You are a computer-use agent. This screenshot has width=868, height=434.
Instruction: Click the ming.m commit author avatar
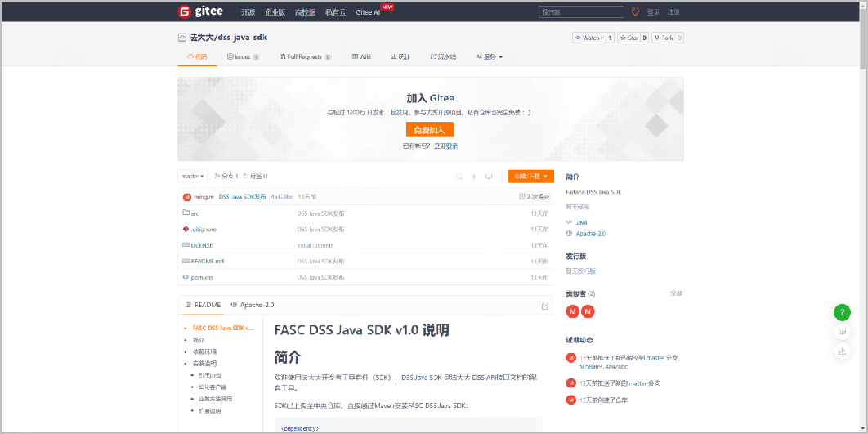pyautogui.click(x=186, y=196)
